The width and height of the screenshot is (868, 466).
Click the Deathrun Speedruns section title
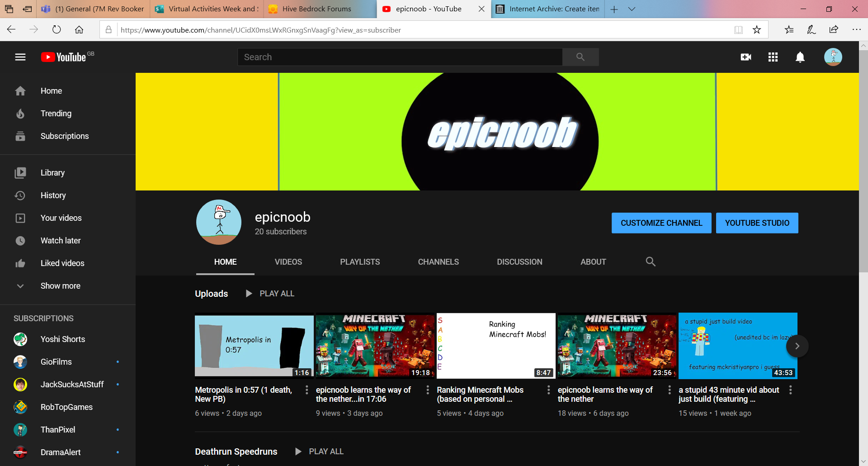[x=236, y=452]
